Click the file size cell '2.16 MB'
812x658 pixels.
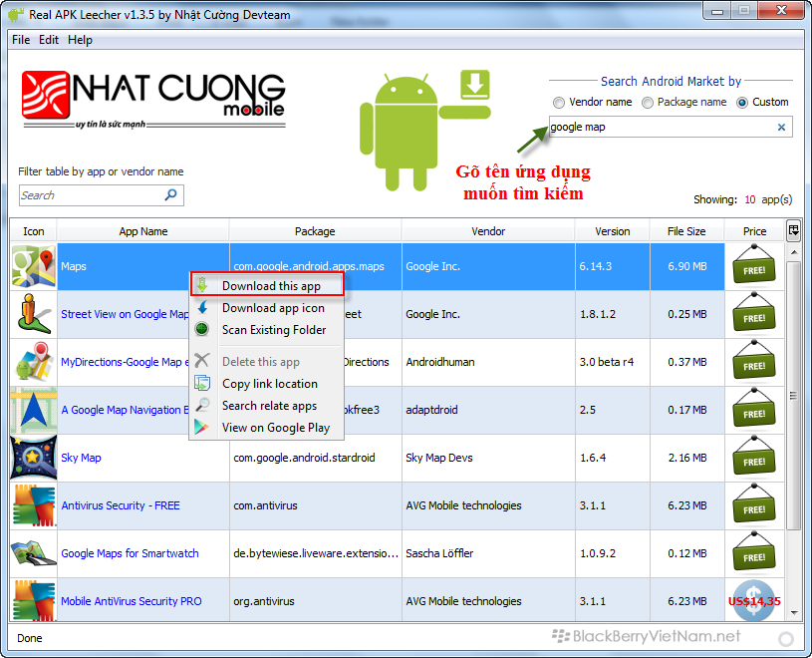pos(687,458)
